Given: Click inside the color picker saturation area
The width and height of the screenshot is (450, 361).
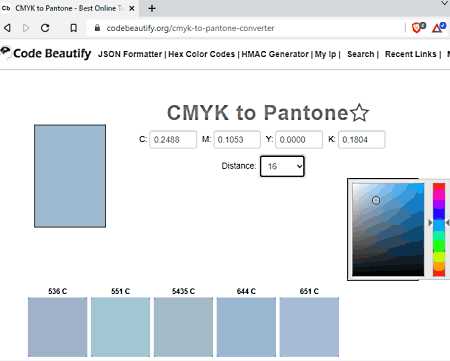Looking at the screenshot, I should point(388,229).
